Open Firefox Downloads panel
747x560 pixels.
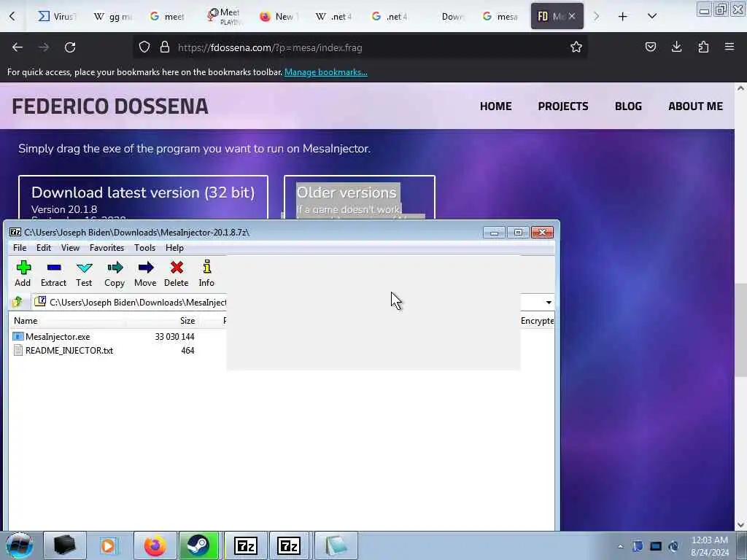676,47
